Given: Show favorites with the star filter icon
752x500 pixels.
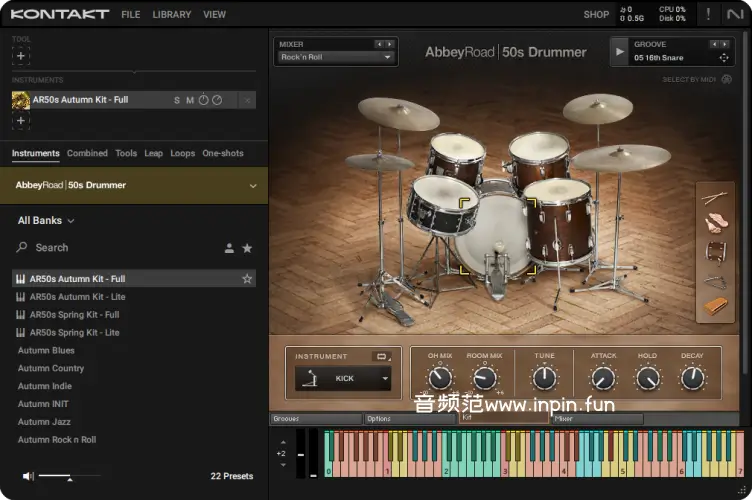Looking at the screenshot, I should pyautogui.click(x=247, y=248).
